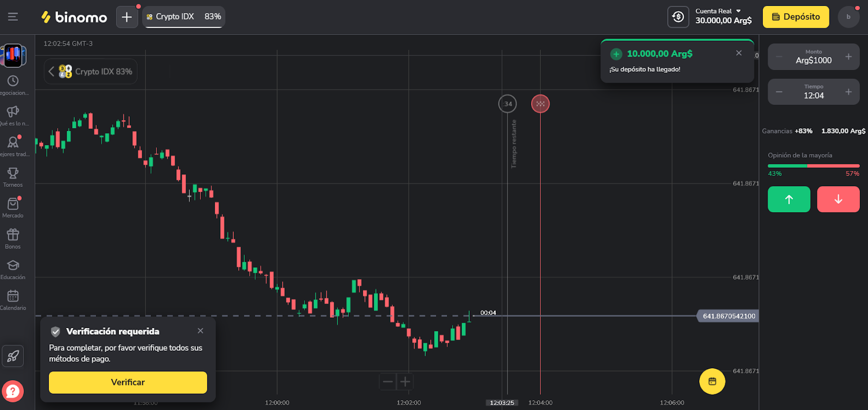The width and height of the screenshot is (868, 410).
Task: Open the trading history clock icon
Action: pyautogui.click(x=13, y=81)
